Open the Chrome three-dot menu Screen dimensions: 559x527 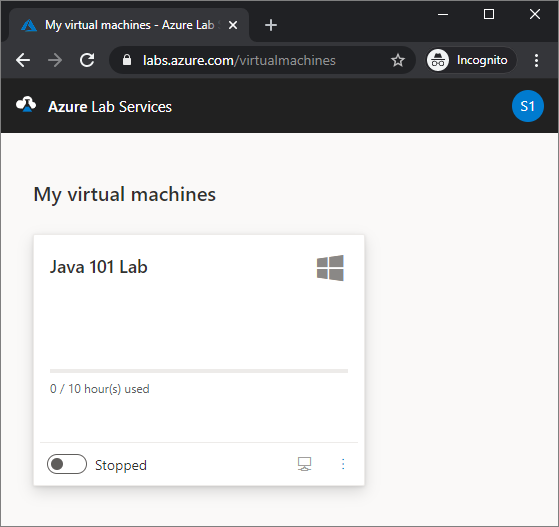[x=536, y=60]
